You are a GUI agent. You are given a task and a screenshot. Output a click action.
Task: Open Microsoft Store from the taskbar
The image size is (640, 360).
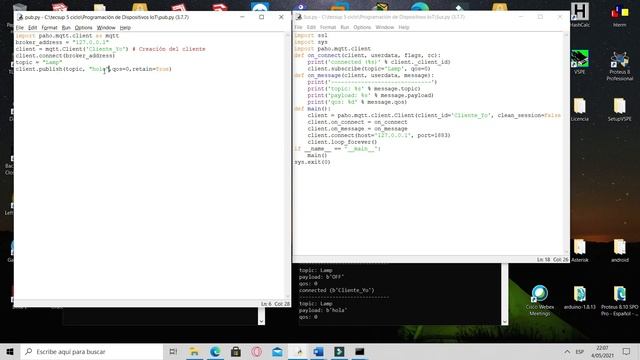pyautogui.click(x=236, y=351)
